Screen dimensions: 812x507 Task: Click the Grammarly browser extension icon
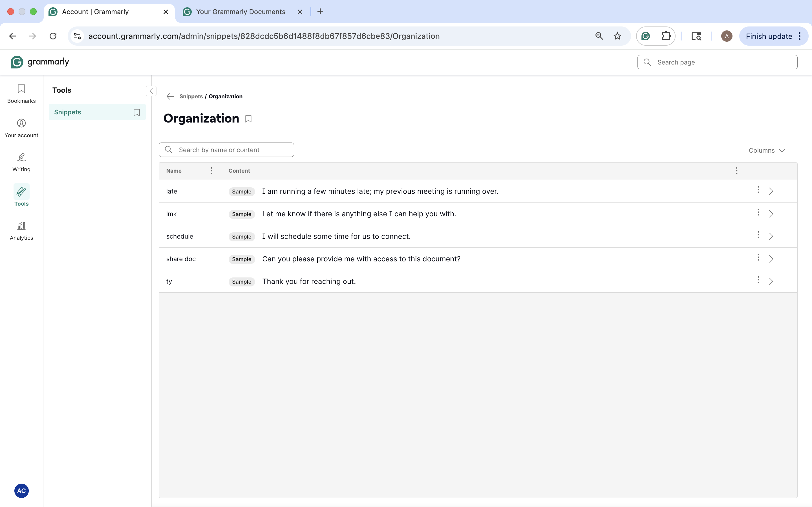pyautogui.click(x=646, y=36)
